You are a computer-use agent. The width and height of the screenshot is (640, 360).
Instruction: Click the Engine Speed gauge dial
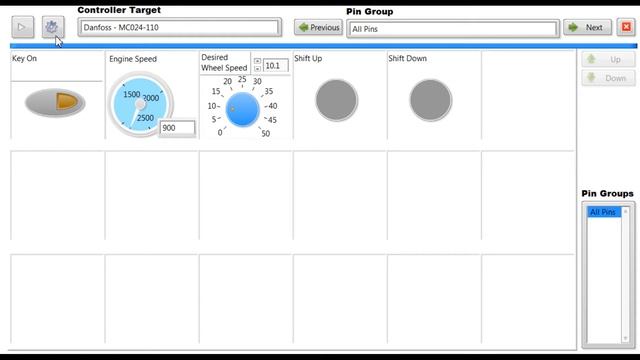click(x=140, y=104)
